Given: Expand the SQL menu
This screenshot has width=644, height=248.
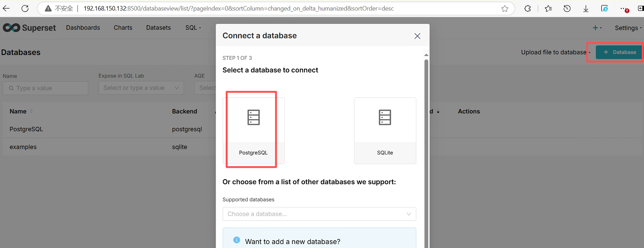Looking at the screenshot, I should click(x=193, y=28).
